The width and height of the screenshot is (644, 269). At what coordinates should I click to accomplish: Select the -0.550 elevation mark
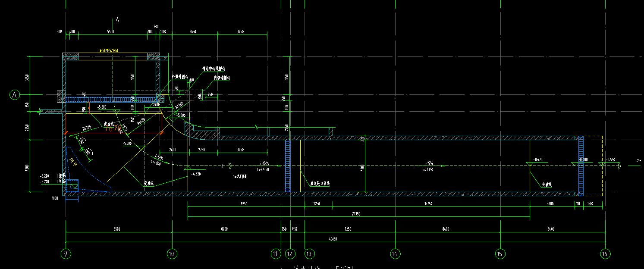click(x=611, y=160)
